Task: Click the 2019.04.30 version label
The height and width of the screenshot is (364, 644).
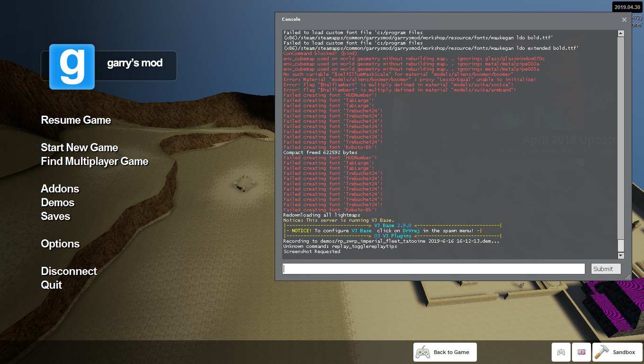Action: (627, 7)
